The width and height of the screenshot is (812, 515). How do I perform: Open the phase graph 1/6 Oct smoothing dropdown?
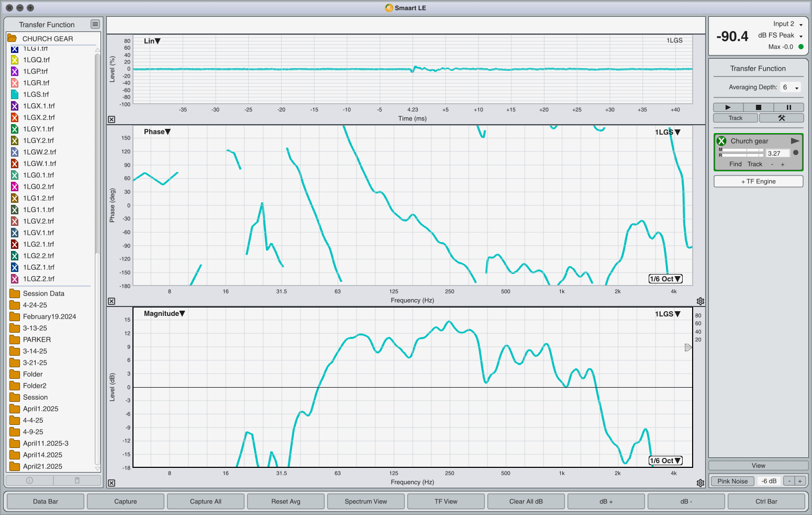coord(665,279)
